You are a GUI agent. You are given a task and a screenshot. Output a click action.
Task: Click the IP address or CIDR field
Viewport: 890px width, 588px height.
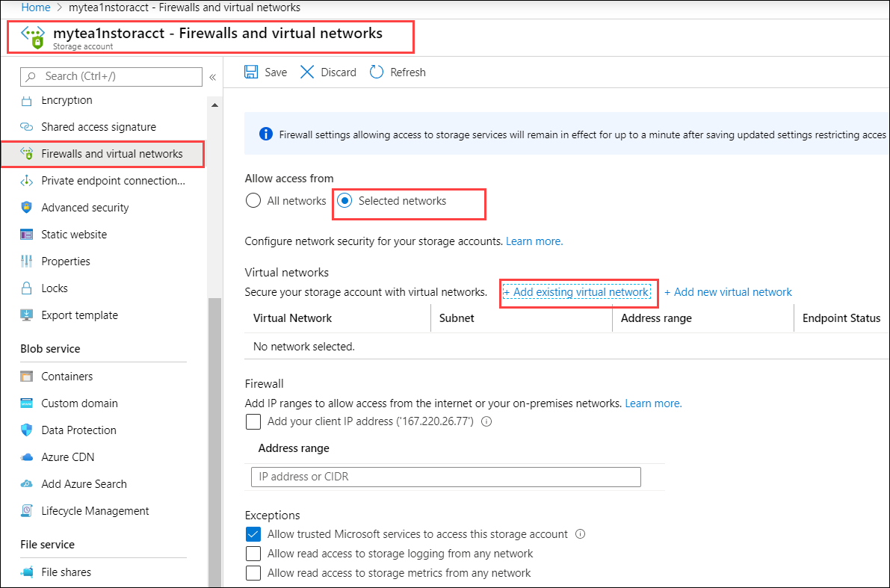(x=446, y=477)
